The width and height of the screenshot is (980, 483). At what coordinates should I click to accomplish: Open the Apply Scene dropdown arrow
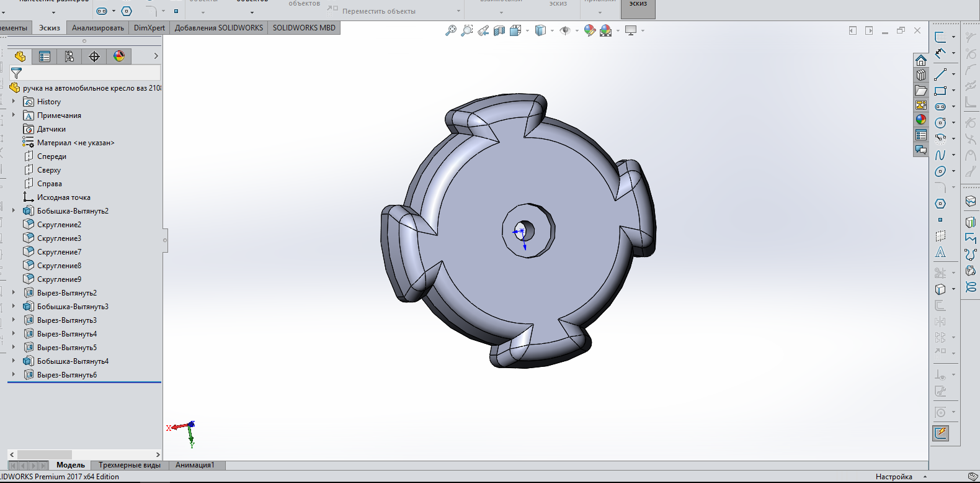click(618, 30)
